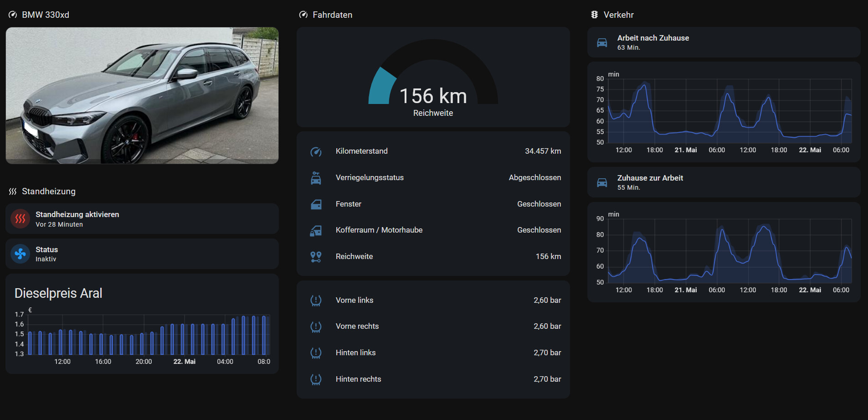Activate Standheizung aktivieren button
This screenshot has height=420, width=868.
142,219
